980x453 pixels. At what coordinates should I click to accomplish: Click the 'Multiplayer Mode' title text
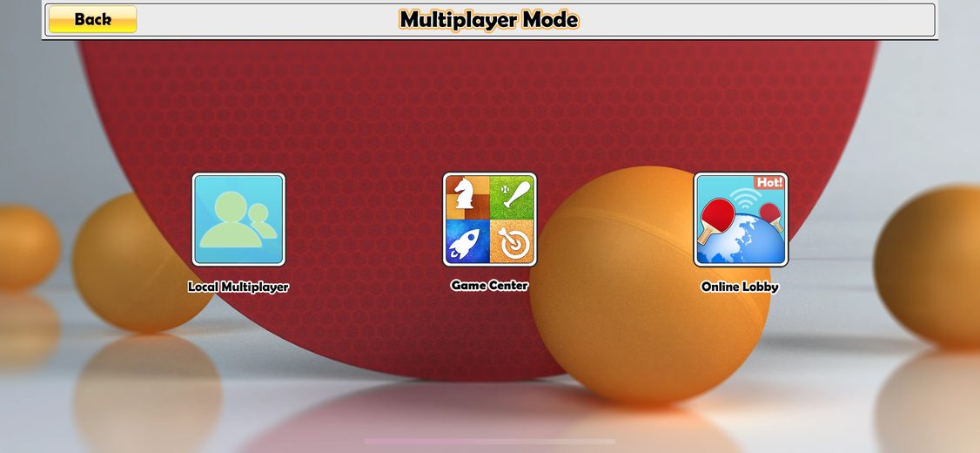[x=489, y=19]
